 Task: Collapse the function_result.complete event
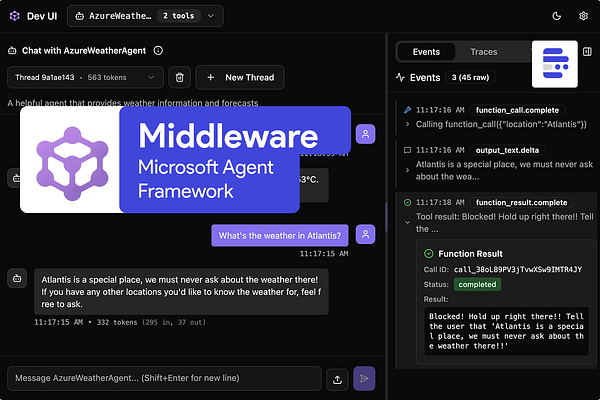407,222
